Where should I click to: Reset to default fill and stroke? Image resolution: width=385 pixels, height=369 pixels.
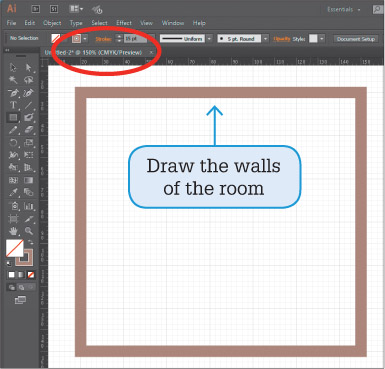[x=9, y=264]
